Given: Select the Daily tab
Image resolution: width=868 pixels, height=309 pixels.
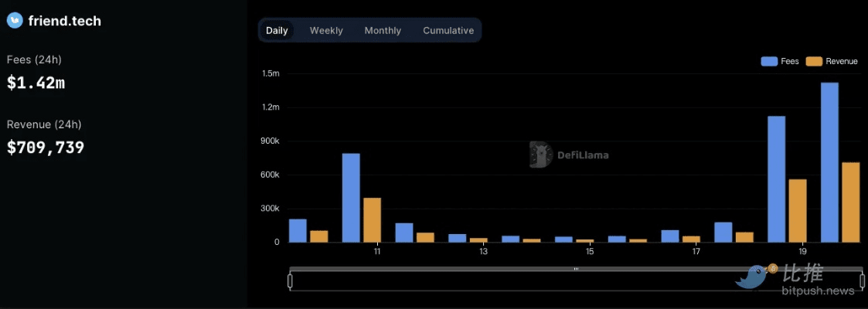Looking at the screenshot, I should click(x=277, y=31).
